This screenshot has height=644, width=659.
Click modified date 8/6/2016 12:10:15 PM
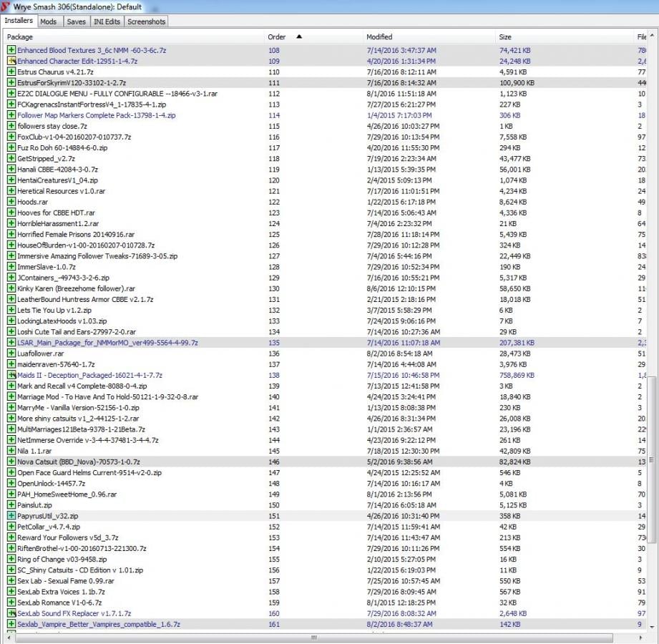[401, 288]
